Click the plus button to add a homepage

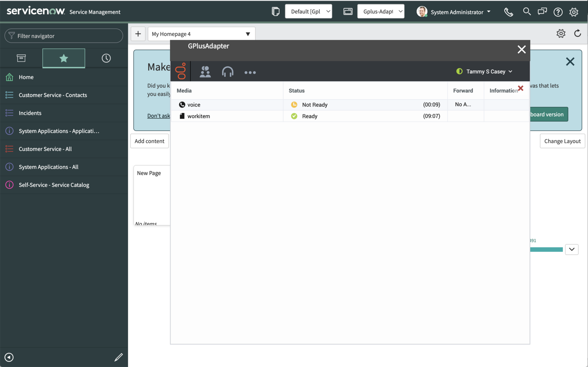[x=138, y=34]
